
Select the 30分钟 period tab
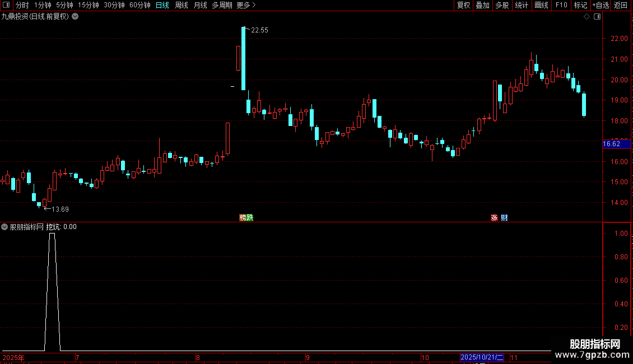114,5
